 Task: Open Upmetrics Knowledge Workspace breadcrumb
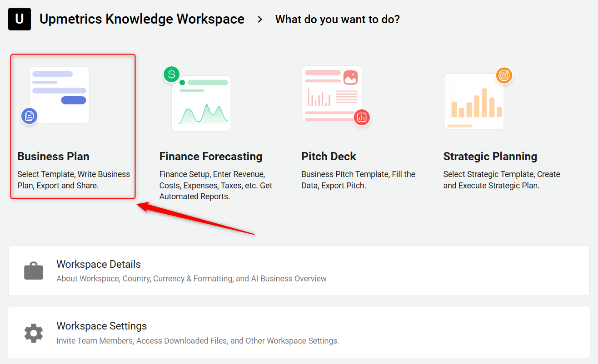(142, 19)
